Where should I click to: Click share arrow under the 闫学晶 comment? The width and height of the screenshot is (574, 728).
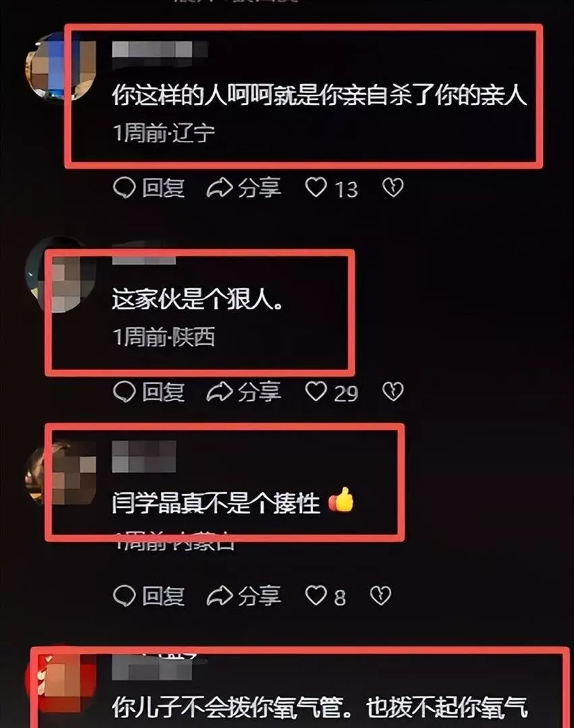click(x=219, y=596)
